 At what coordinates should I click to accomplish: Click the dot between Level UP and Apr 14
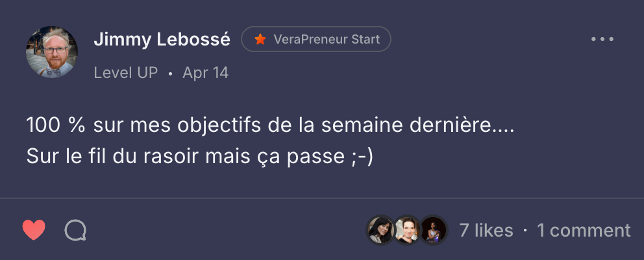(170, 73)
